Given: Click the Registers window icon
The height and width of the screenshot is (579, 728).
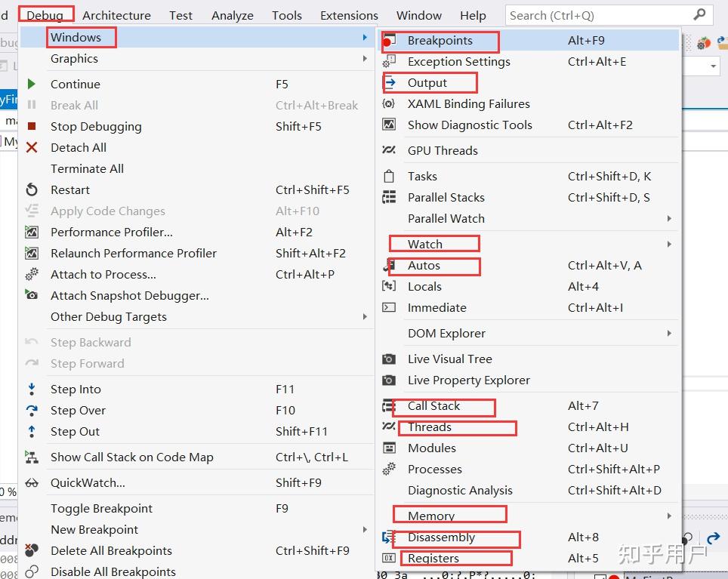Looking at the screenshot, I should tap(389, 558).
